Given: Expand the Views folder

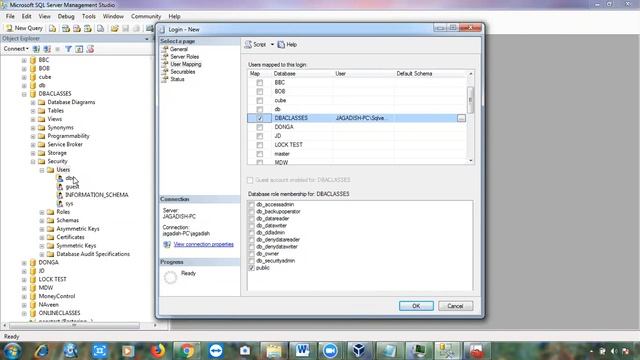Looking at the screenshot, I should point(33,119).
